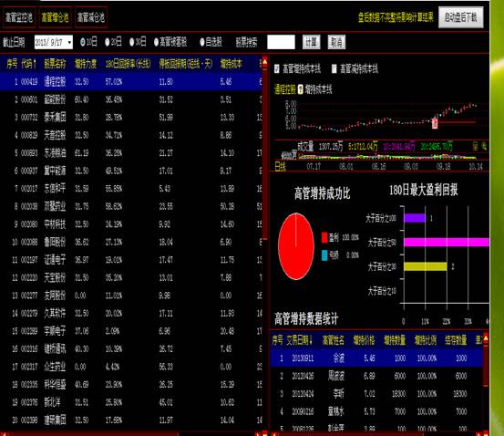Click the magenta 大于百分之50 bar

(x=447, y=242)
